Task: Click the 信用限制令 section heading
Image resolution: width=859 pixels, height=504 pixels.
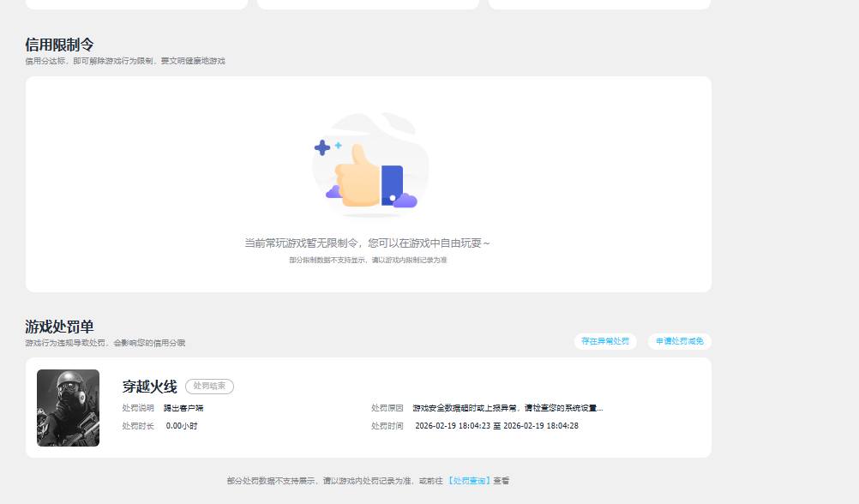Action: pyautogui.click(x=59, y=45)
